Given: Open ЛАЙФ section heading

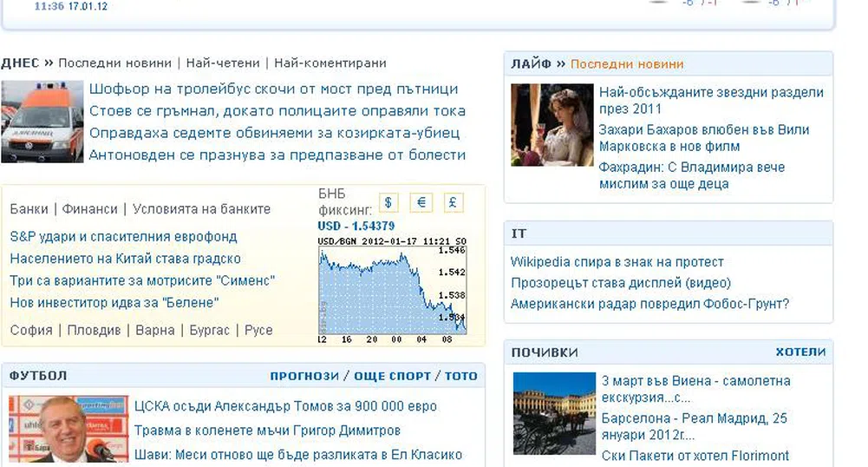Looking at the screenshot, I should pyautogui.click(x=532, y=64).
